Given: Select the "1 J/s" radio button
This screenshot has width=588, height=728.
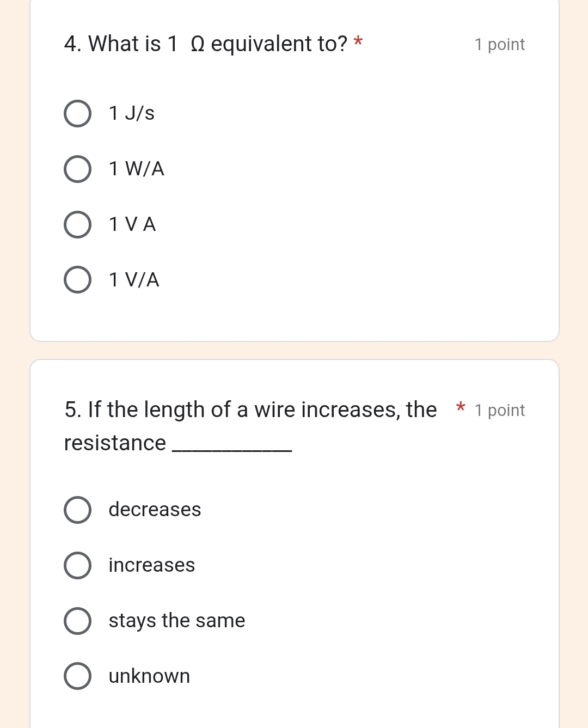Looking at the screenshot, I should pos(77,114).
